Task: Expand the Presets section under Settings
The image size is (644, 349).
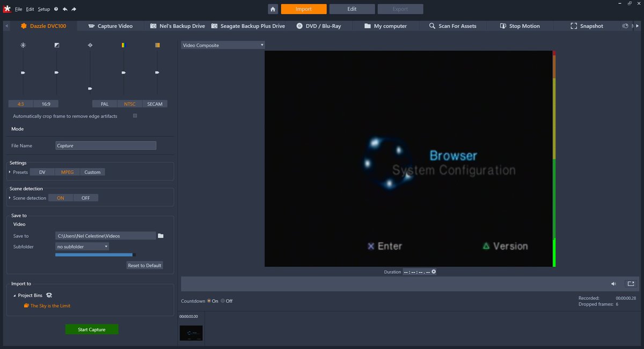Action: (x=9, y=172)
